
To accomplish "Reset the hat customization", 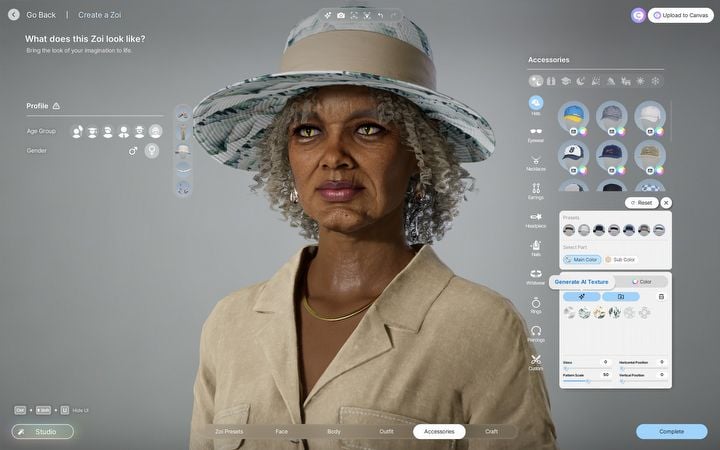I will pos(641,203).
